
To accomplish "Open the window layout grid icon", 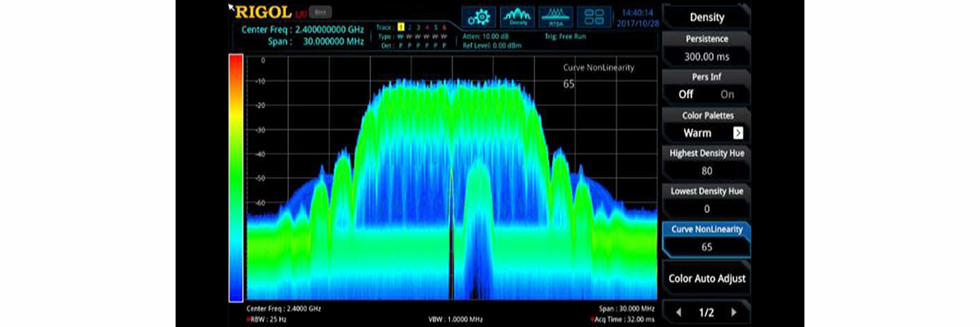I will coord(594,16).
